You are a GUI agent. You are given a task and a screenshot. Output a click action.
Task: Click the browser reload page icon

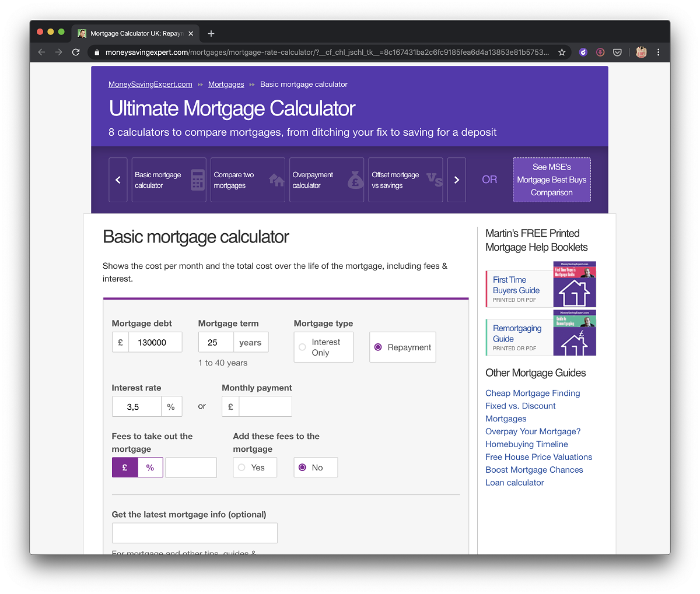click(x=76, y=52)
